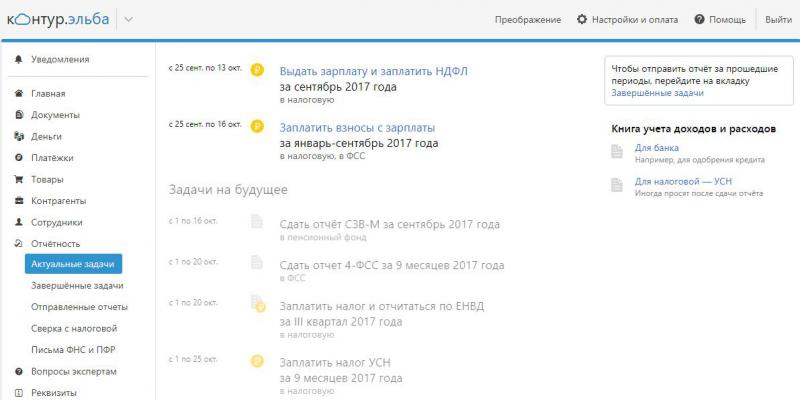
Task: Open Сверка с налоговой submenu item
Action: [74, 328]
